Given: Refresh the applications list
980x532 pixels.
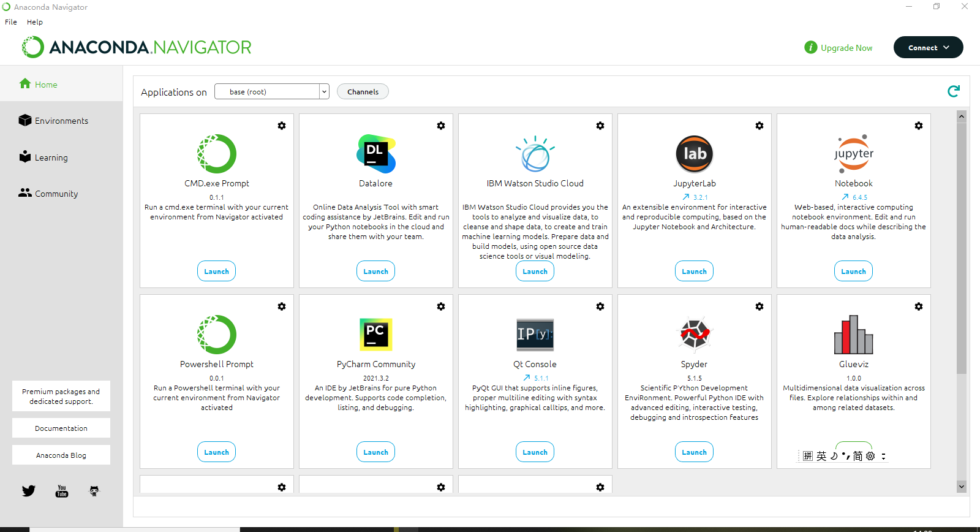Looking at the screenshot, I should (954, 91).
